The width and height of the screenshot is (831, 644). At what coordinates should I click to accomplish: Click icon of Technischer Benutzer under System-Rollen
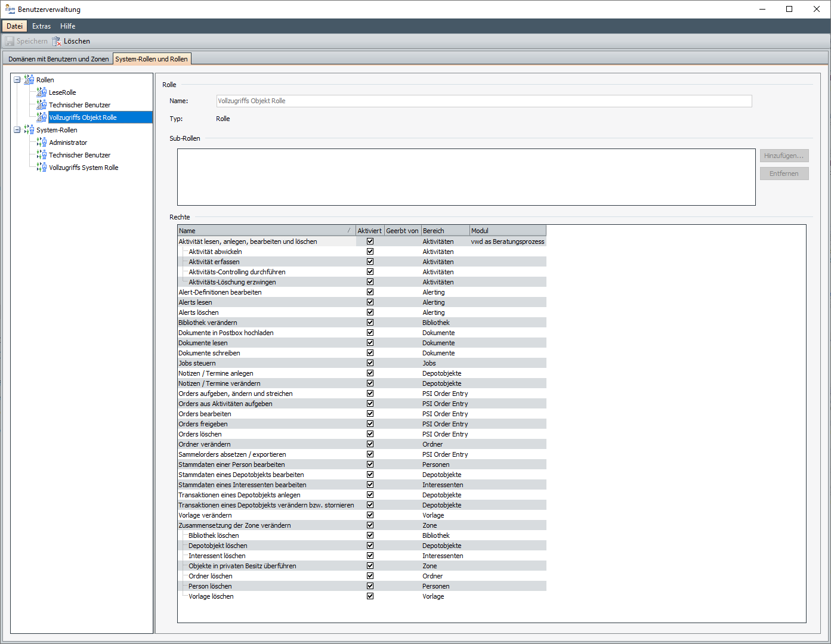point(41,154)
